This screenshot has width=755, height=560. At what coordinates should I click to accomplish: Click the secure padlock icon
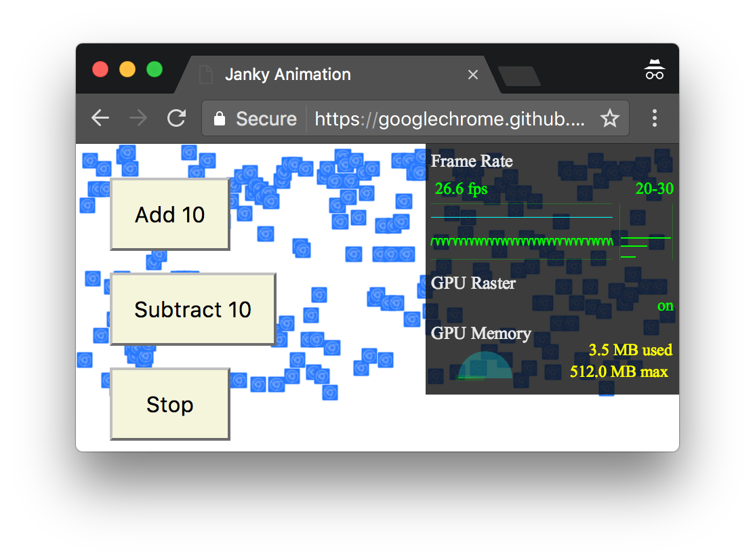tap(219, 118)
